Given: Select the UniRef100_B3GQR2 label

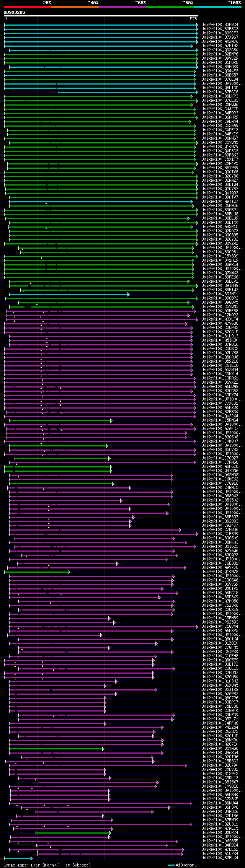Looking at the screenshot, I should click(220, 555).
